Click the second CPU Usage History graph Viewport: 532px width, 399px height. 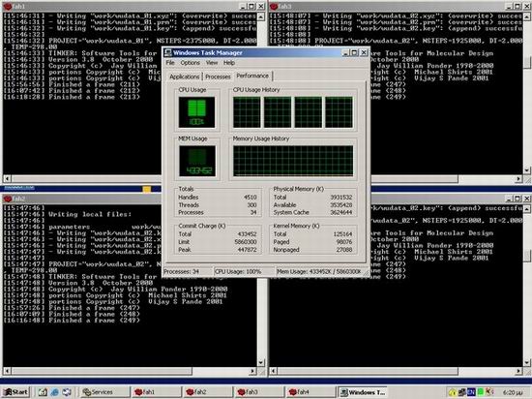(278, 112)
